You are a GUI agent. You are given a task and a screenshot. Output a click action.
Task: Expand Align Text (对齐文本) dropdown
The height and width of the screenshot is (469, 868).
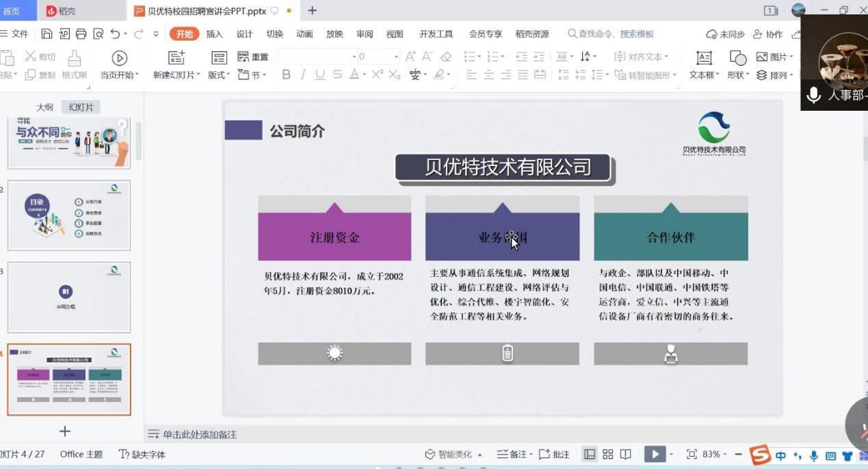click(641, 57)
